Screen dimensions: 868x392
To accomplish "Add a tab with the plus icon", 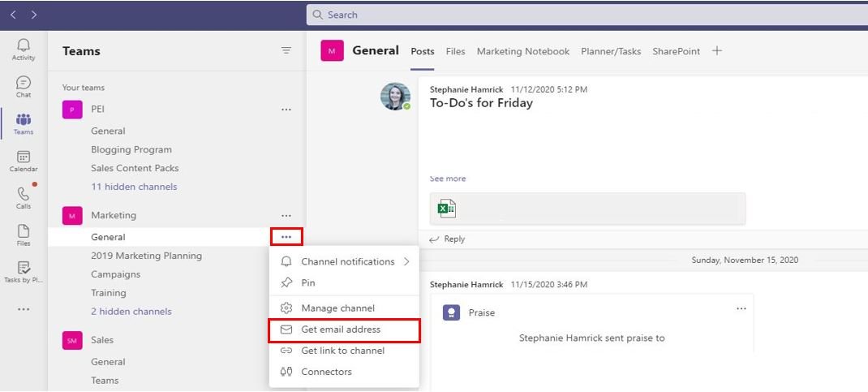I will [x=717, y=51].
